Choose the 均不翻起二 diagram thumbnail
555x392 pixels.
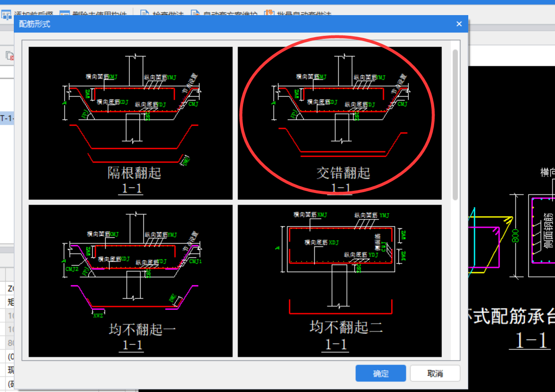[340, 281]
